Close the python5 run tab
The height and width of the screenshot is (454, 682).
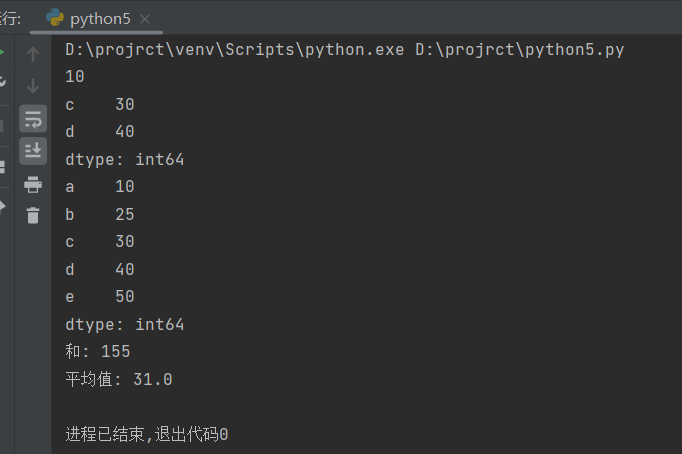tap(146, 19)
